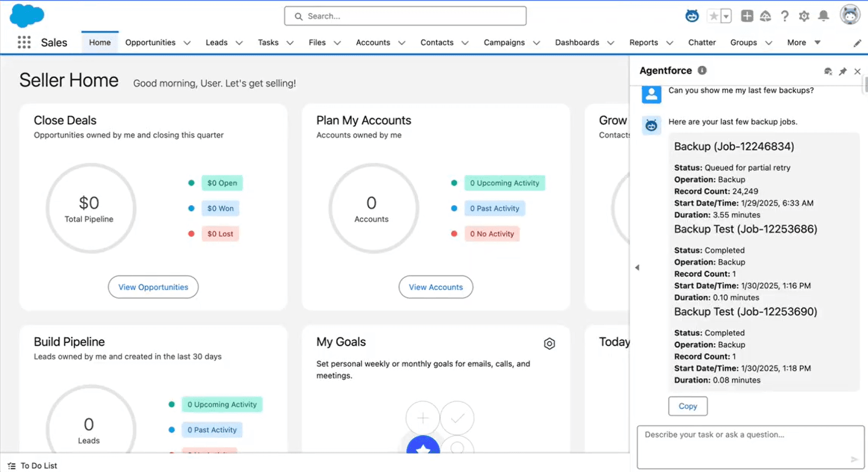Open the Reports tab
The width and height of the screenshot is (868, 472).
click(x=643, y=42)
